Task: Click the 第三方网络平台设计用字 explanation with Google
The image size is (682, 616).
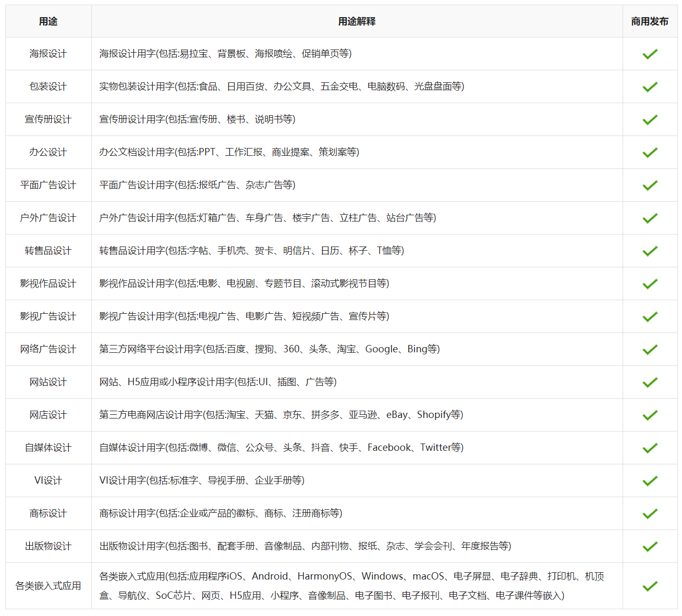Action: [x=270, y=349]
